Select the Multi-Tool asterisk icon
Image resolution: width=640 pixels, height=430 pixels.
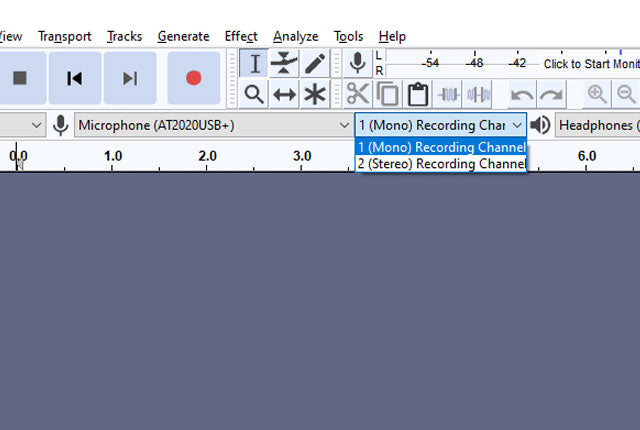(x=315, y=94)
